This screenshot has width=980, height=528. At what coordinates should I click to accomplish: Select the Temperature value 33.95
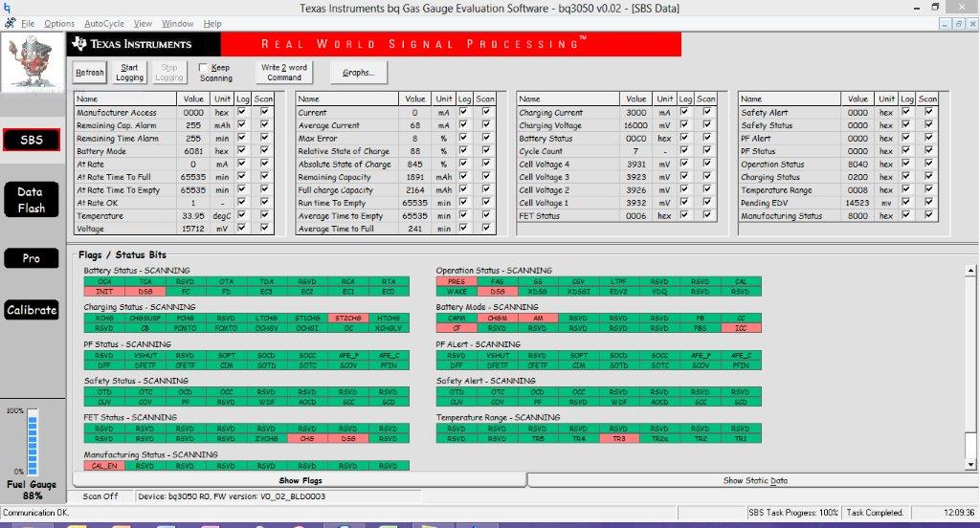[193, 215]
